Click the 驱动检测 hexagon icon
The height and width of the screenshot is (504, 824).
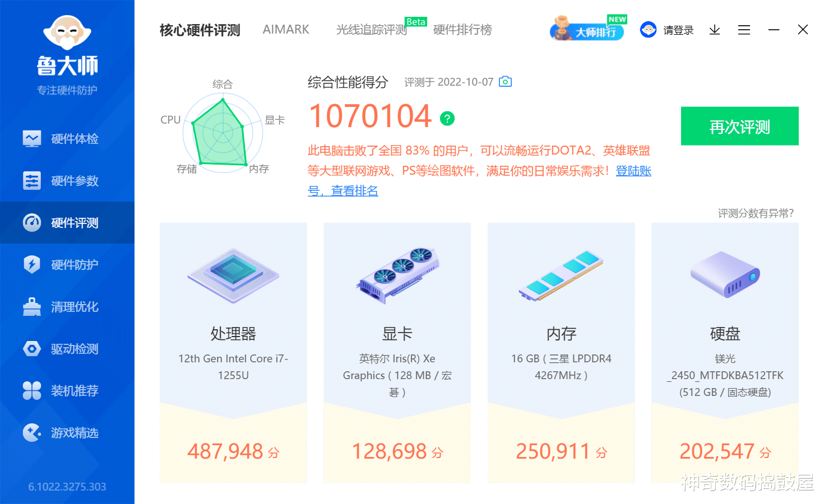pyautogui.click(x=32, y=348)
